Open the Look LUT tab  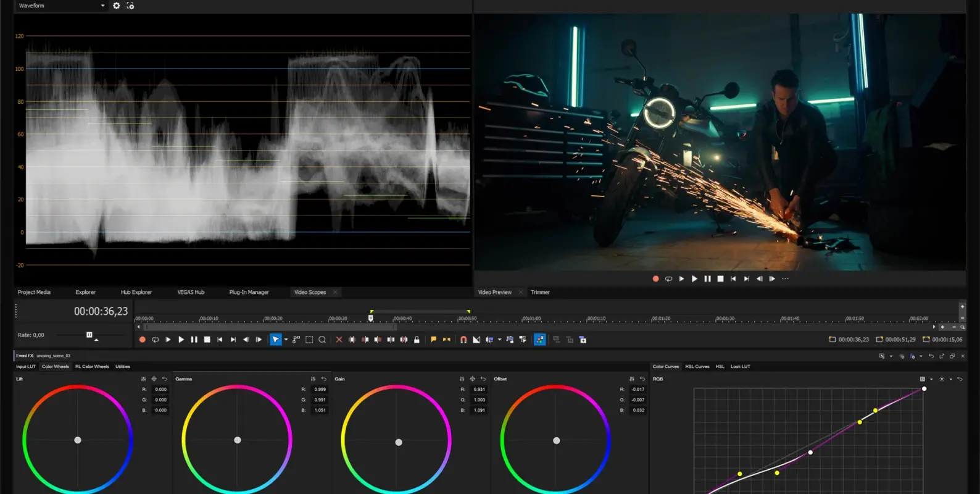[741, 366]
